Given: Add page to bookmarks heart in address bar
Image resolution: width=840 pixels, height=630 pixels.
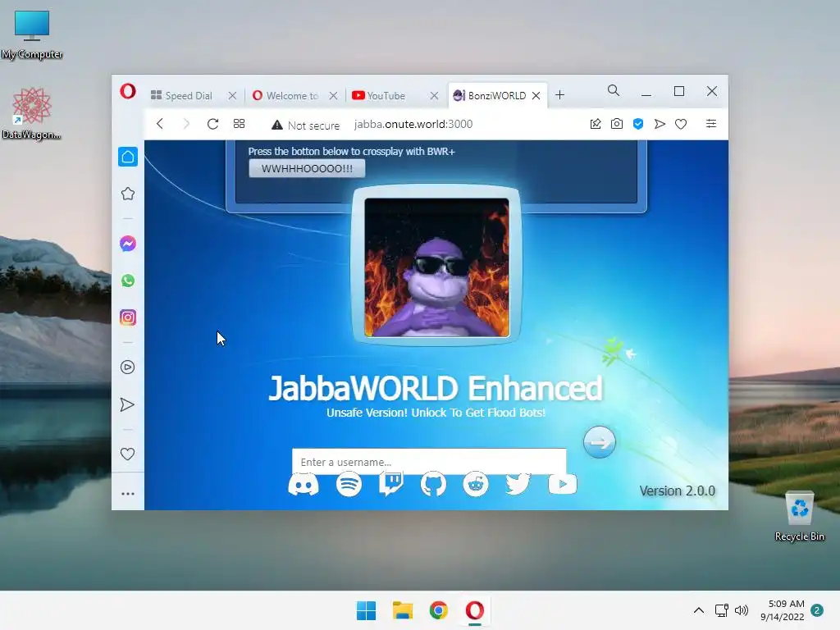Looking at the screenshot, I should 681,124.
